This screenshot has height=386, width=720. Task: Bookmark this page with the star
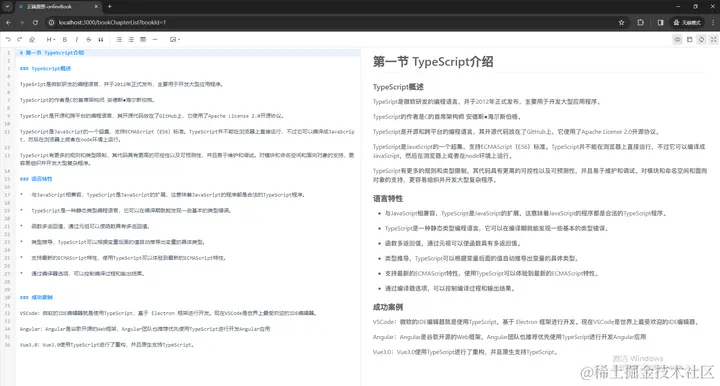[621, 22]
